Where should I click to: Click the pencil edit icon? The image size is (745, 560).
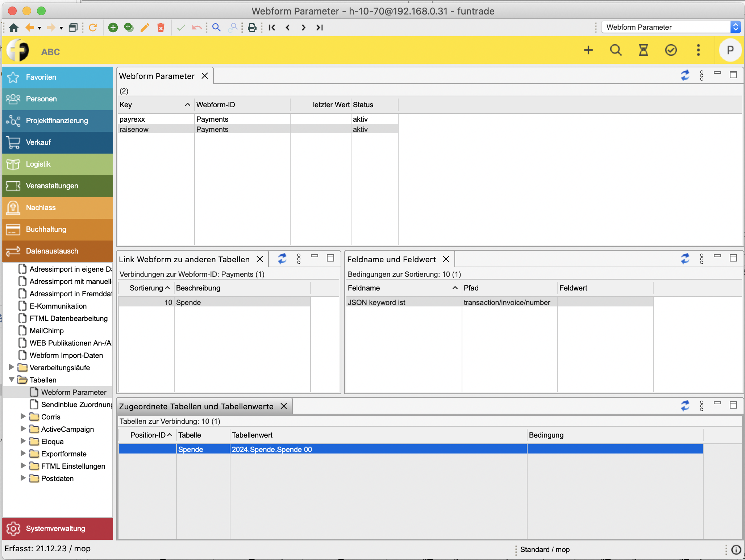tap(145, 28)
